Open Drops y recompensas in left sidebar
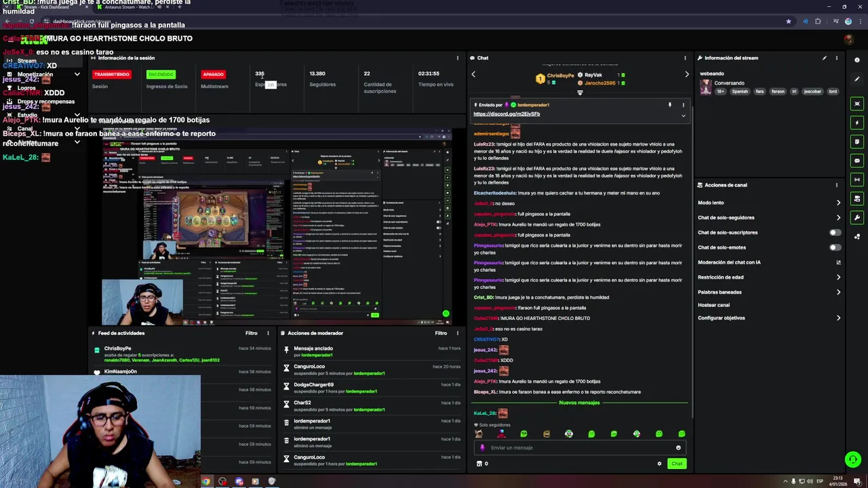868x488 pixels. coord(46,102)
